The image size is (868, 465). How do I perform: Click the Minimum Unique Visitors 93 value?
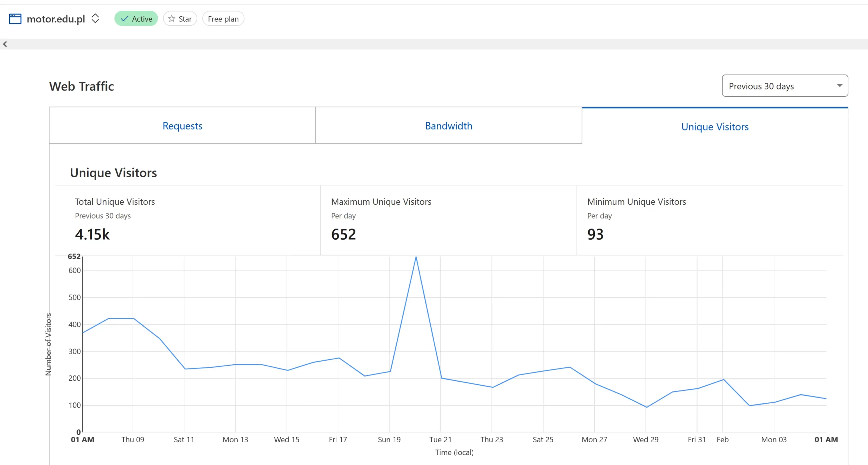point(595,235)
